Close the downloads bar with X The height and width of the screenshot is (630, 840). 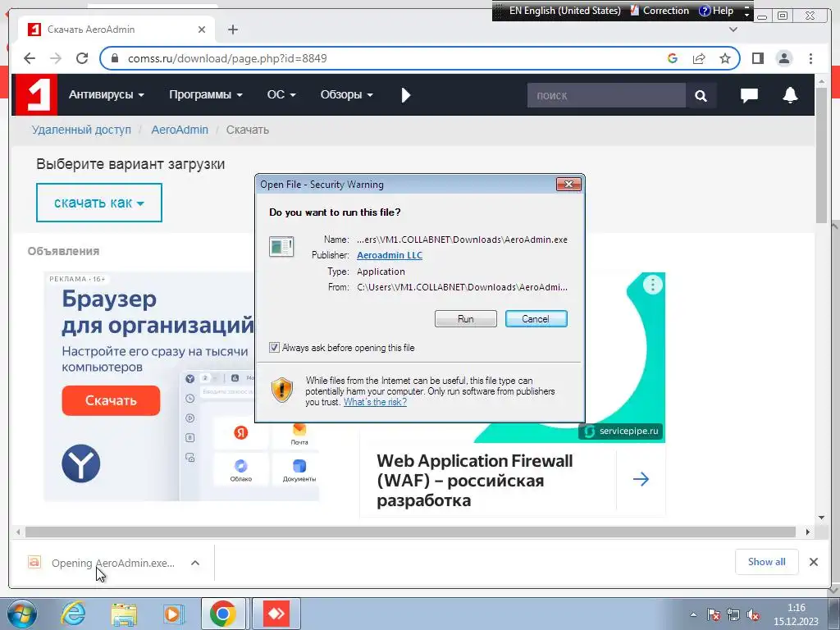pyautogui.click(x=813, y=562)
